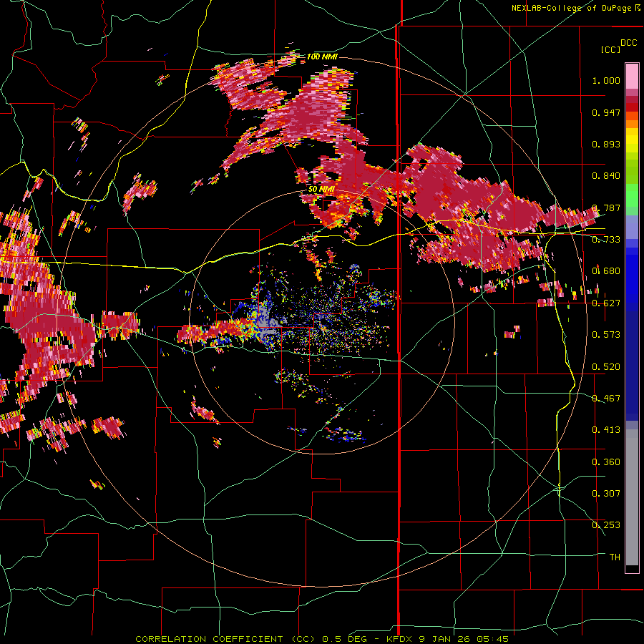
Task: Click the TH legend label
Action: pyautogui.click(x=615, y=557)
